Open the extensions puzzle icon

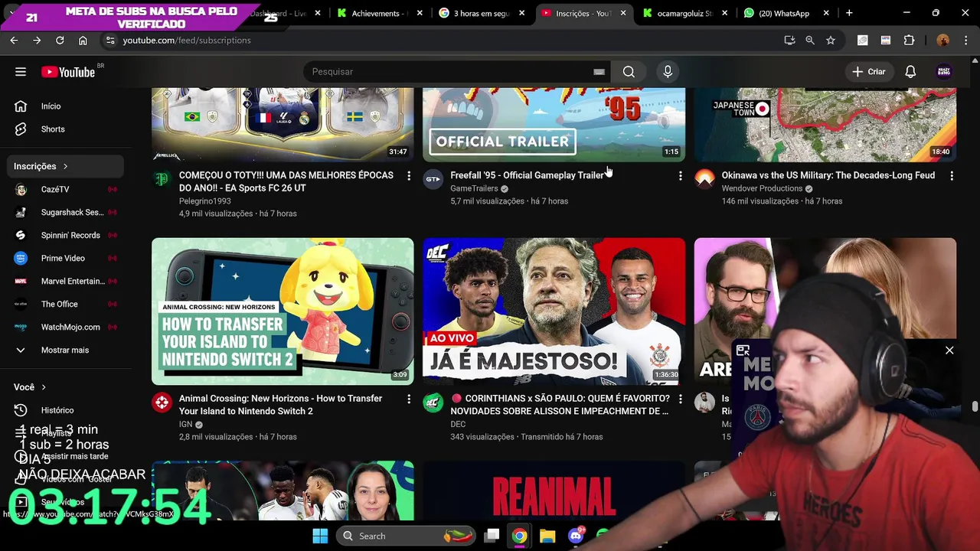(x=910, y=40)
